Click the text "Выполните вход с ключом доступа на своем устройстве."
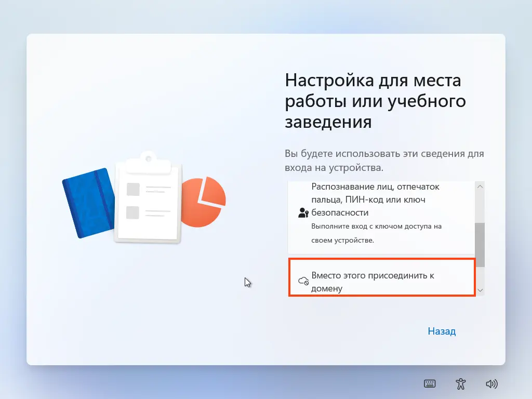 point(376,233)
